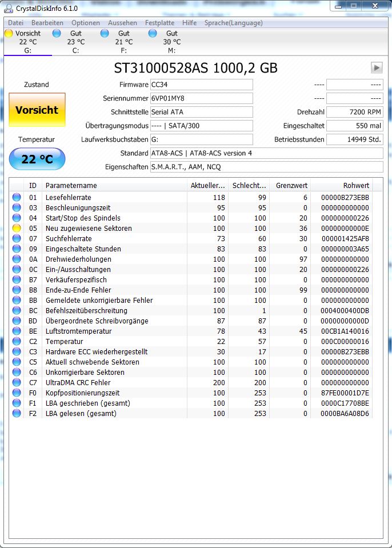Screen dimensions: 392x548
Task: Click the Luftstromtemperatur parameter name
Action: pos(79,331)
